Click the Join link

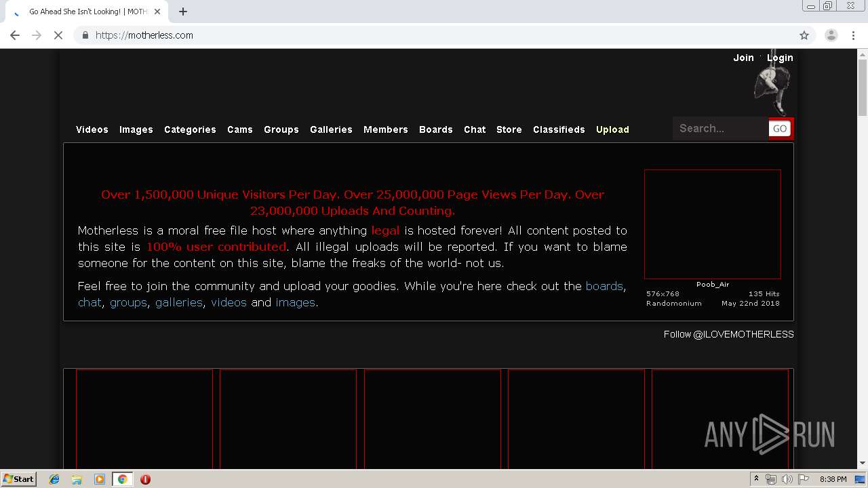[743, 58]
